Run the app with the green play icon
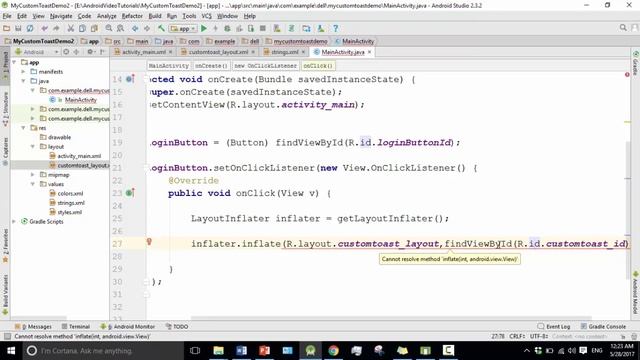The height and width of the screenshot is (360, 640). pyautogui.click(x=204, y=29)
